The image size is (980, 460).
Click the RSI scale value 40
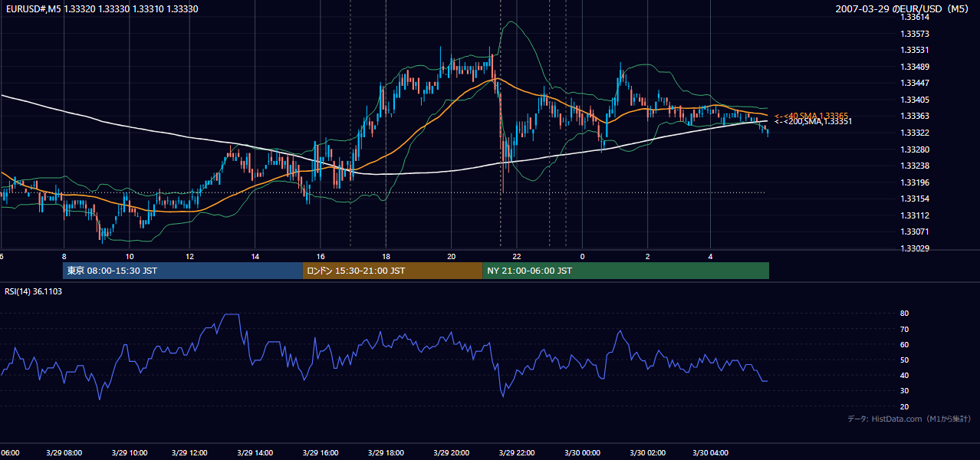coord(905,375)
